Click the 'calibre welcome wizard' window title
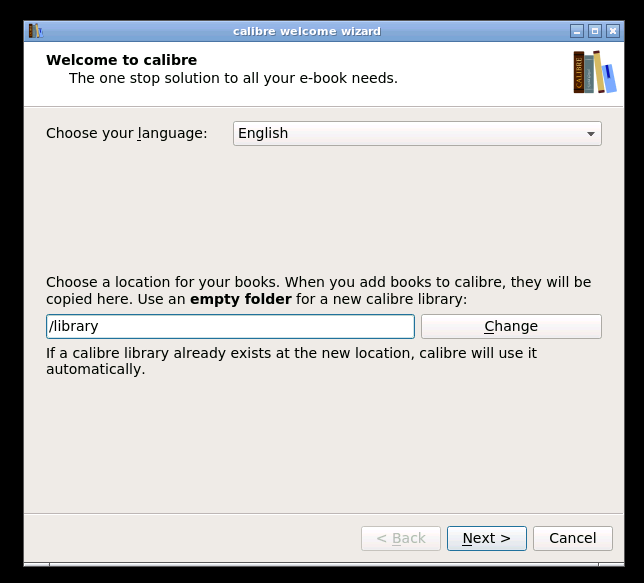Viewport: 644px width, 583px height. pos(307,31)
